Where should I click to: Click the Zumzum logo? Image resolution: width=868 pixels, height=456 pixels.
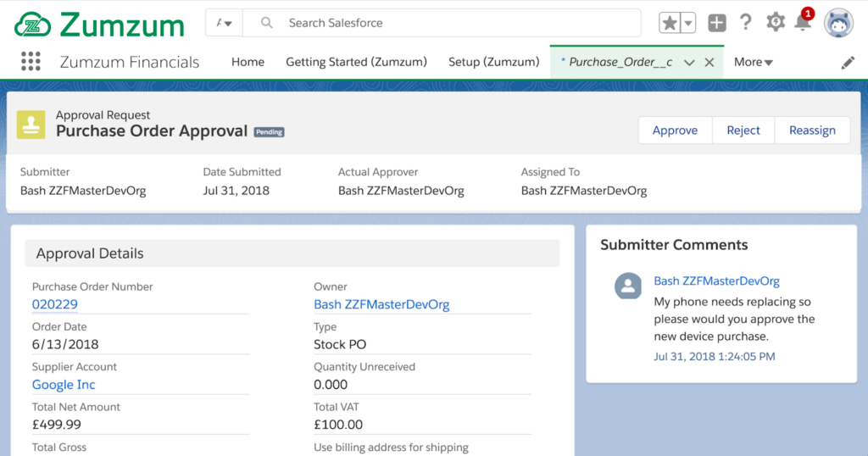click(99, 25)
